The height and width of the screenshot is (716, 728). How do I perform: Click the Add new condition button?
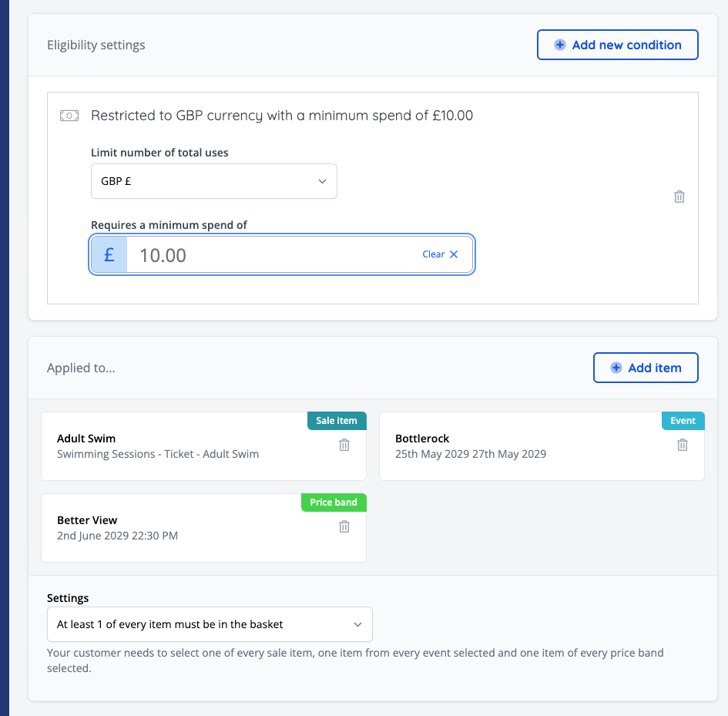coord(617,45)
